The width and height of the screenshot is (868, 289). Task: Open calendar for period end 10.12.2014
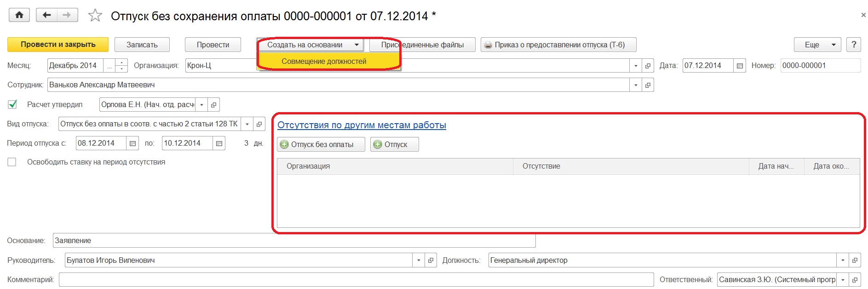coord(219,143)
